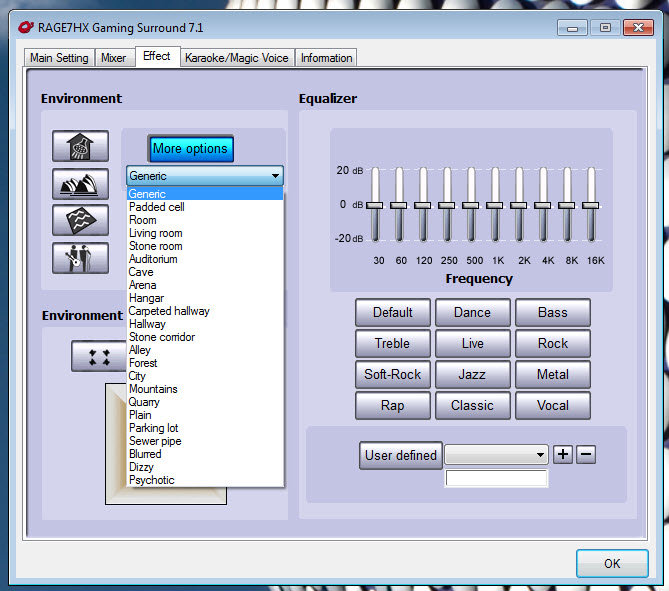Choose Auditorium environment
Screen dimensions: 669x591
click(x=205, y=259)
